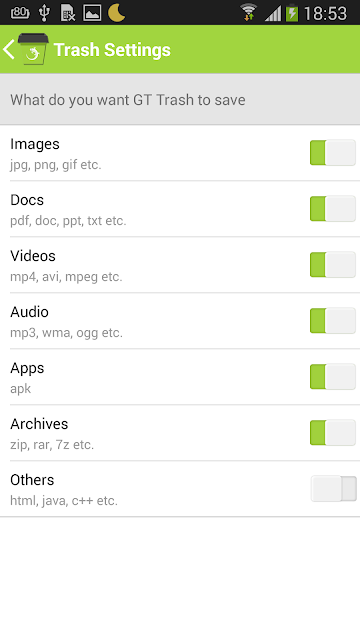
Task: Tap the Archives zip, rar, 7z row
Action: [180, 433]
